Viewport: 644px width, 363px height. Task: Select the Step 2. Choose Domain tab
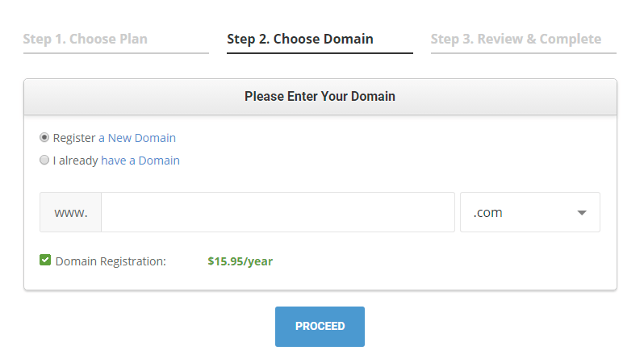[x=300, y=39]
